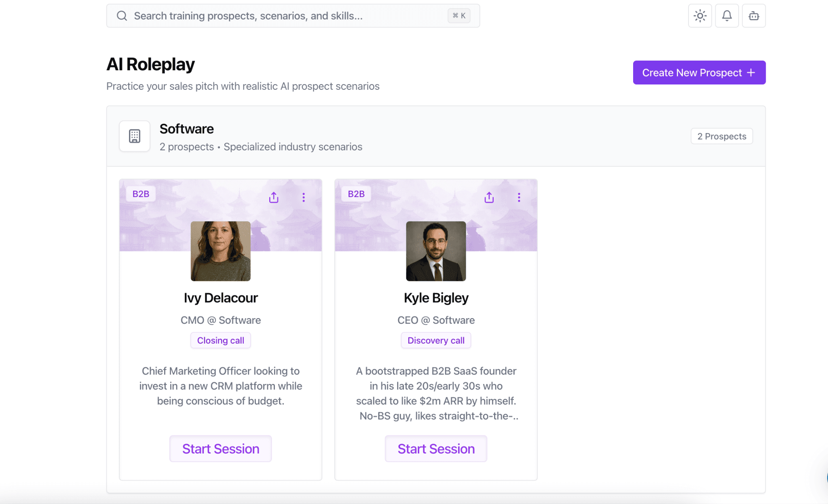The image size is (828, 504).
Task: Open notifications bell icon
Action: click(727, 16)
